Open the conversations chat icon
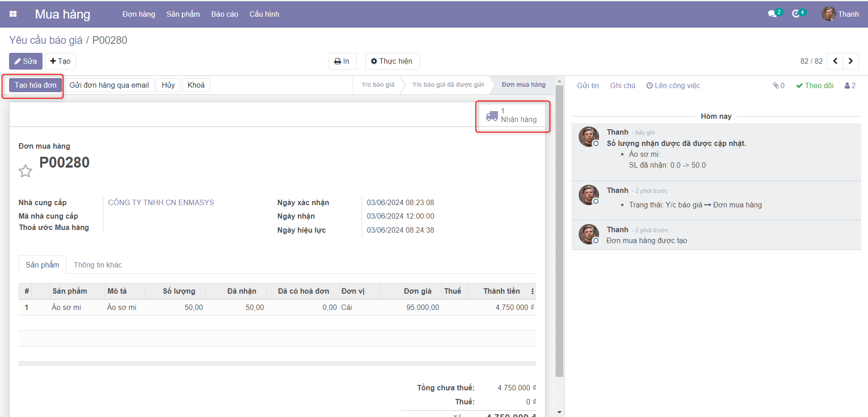The height and width of the screenshot is (417, 868). pos(773,14)
